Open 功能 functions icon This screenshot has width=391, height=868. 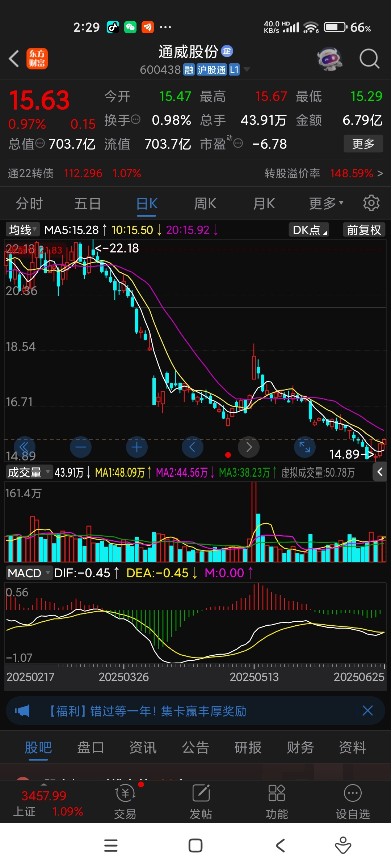click(277, 801)
